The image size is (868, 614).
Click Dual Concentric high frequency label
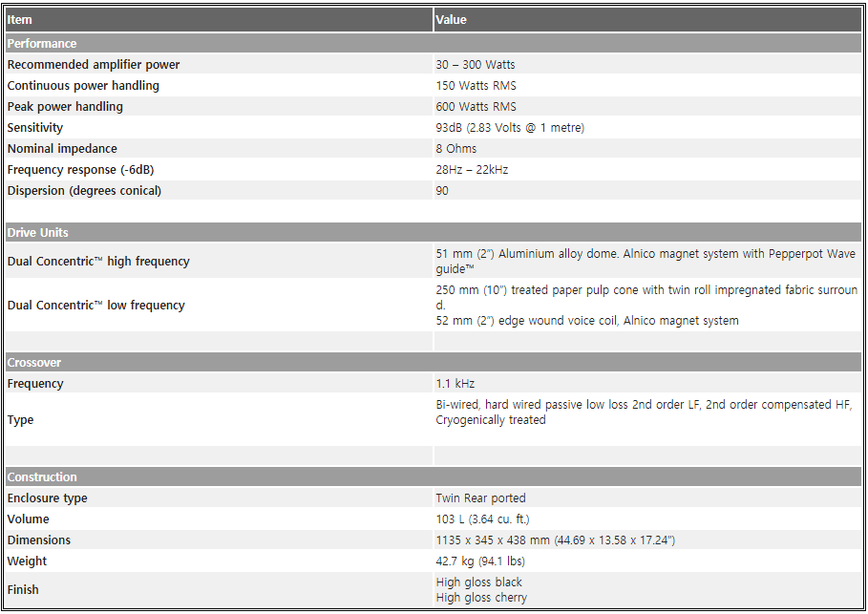click(98, 262)
